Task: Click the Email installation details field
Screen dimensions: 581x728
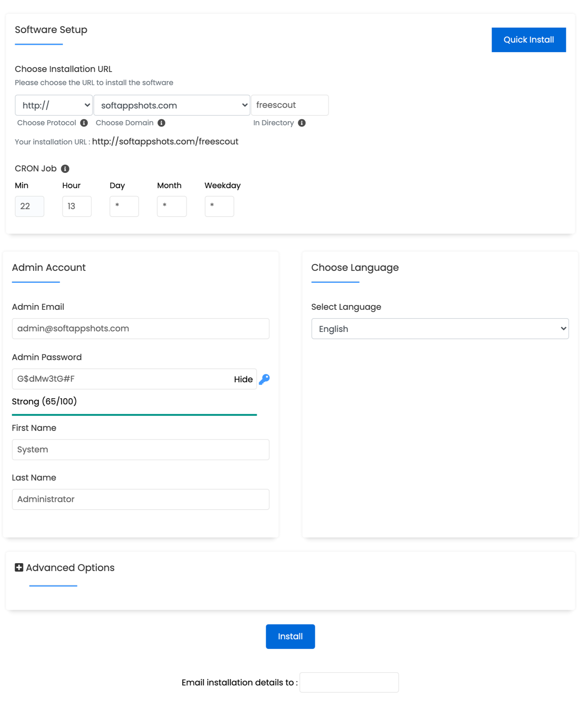Action: (349, 682)
